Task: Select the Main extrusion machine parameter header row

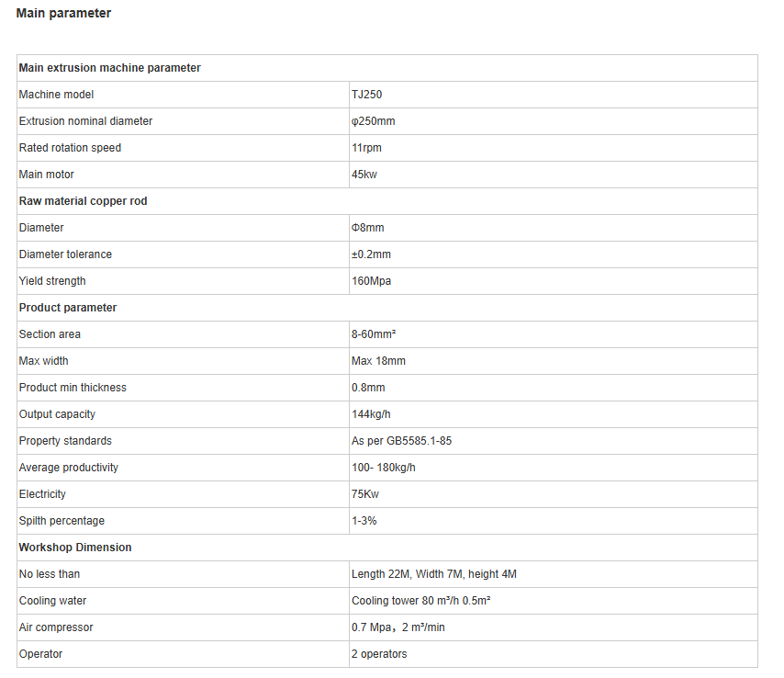Action: pos(387,68)
